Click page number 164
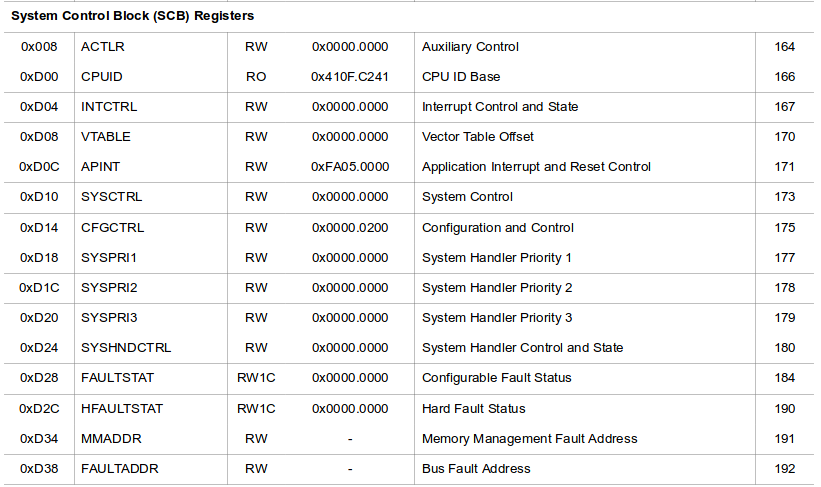Viewport: 821px width, 487px height. pos(785,47)
